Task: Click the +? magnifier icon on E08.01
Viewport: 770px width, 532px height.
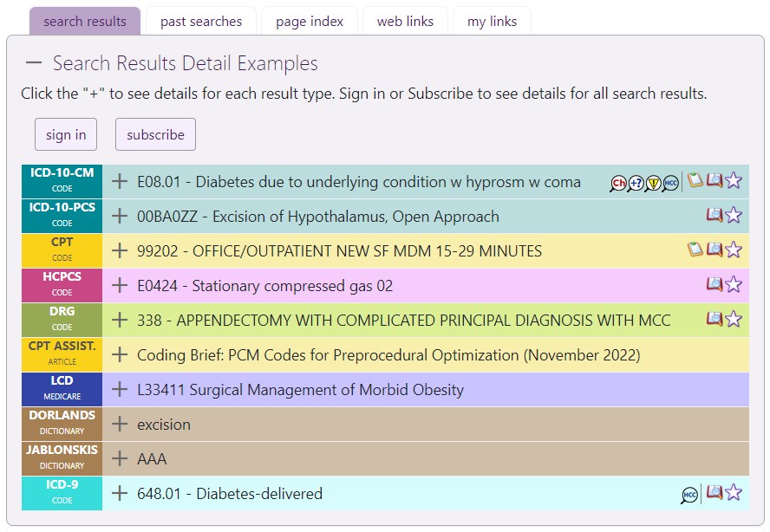Action: tap(636, 183)
